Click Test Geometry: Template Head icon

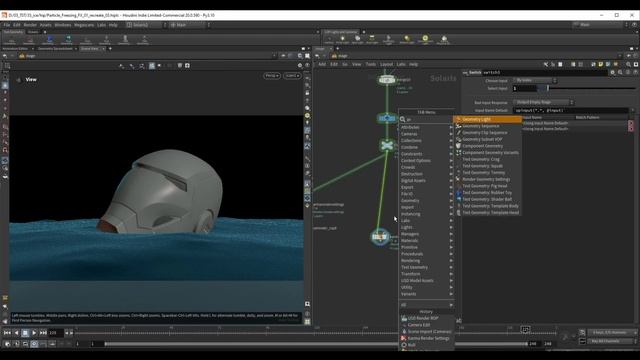coord(458,213)
